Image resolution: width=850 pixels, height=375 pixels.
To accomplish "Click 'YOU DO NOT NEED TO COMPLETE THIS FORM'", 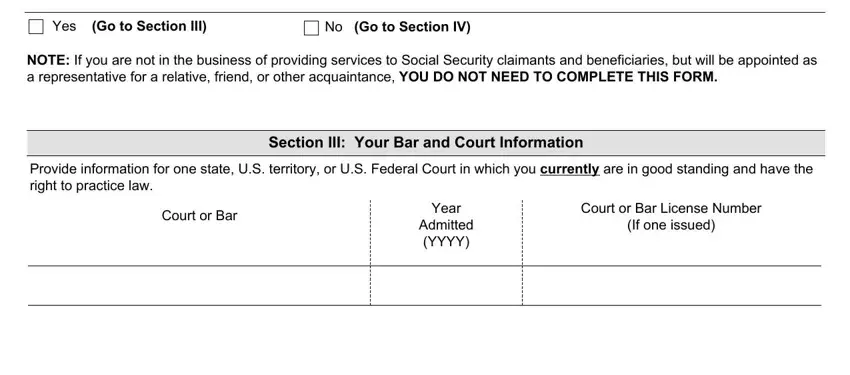I will [x=558, y=77].
